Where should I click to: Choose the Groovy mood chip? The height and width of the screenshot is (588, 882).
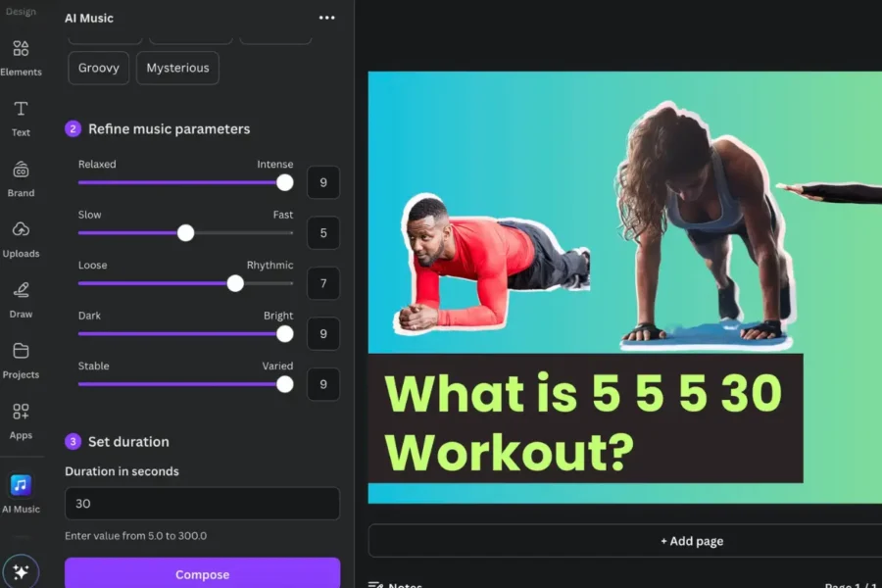click(x=98, y=68)
